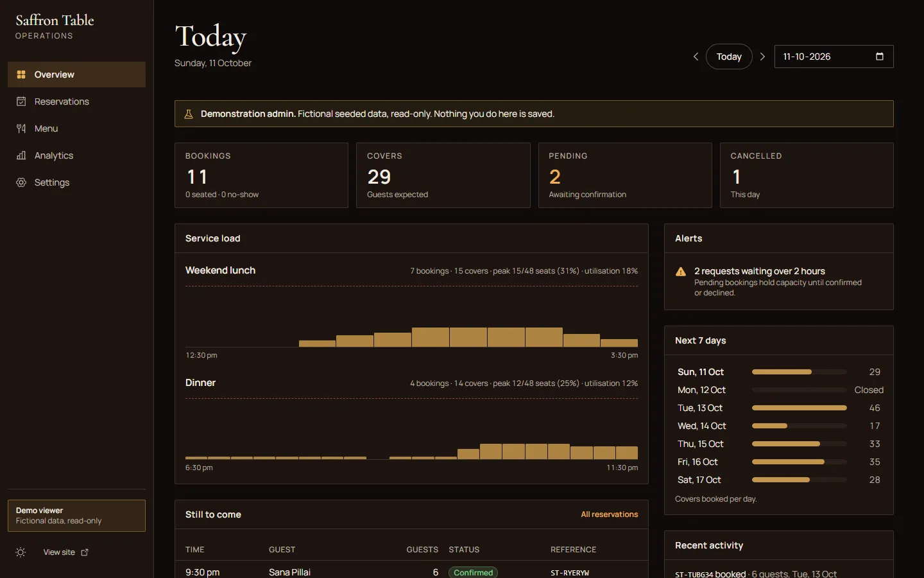This screenshot has width=924, height=578.
Task: Click the alert '2 requests waiting over 2 hours'
Action: pyautogui.click(x=760, y=271)
